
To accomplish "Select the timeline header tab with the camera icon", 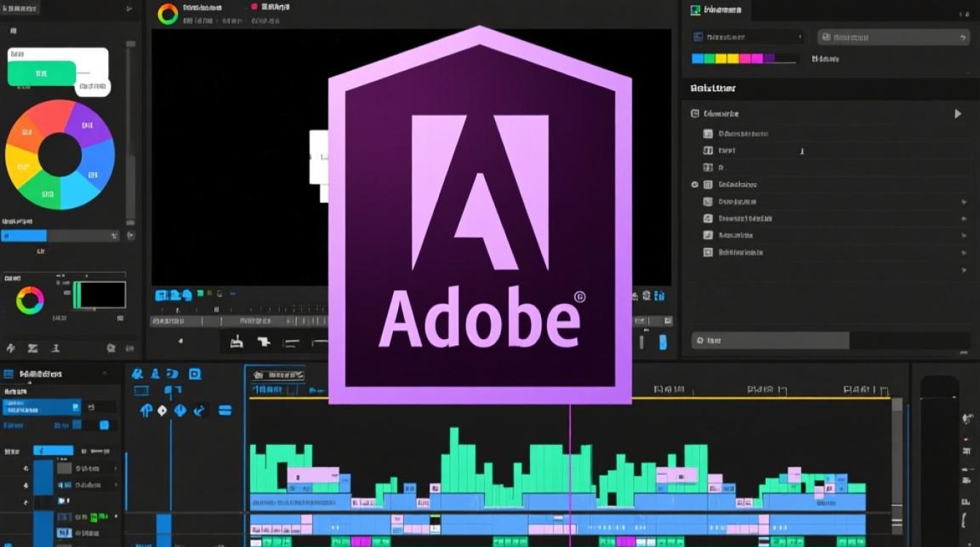I will 278,375.
